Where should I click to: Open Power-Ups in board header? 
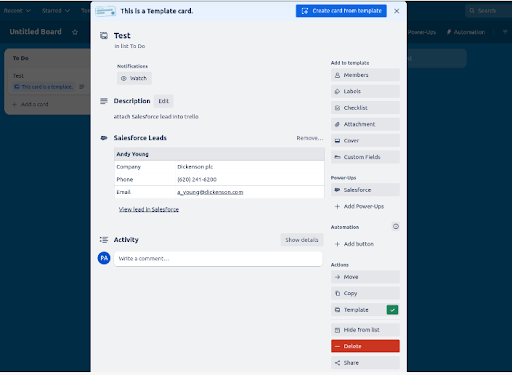click(x=422, y=32)
